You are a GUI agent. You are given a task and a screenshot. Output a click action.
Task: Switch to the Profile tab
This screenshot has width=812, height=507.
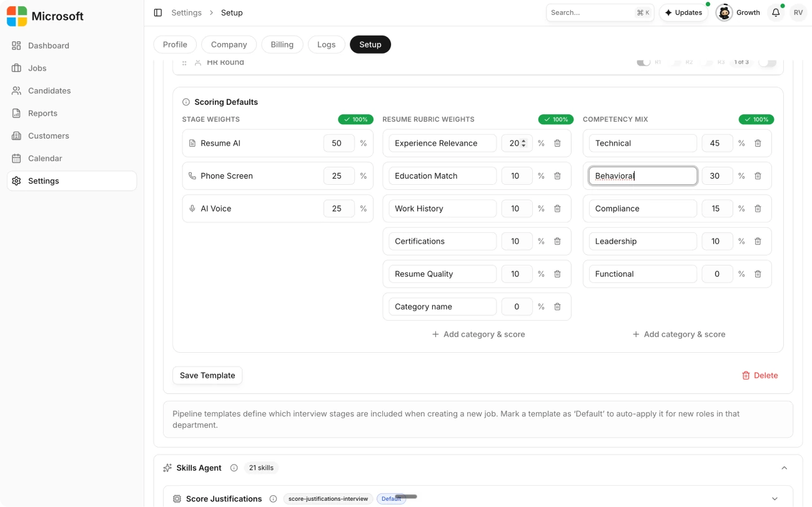(x=175, y=44)
